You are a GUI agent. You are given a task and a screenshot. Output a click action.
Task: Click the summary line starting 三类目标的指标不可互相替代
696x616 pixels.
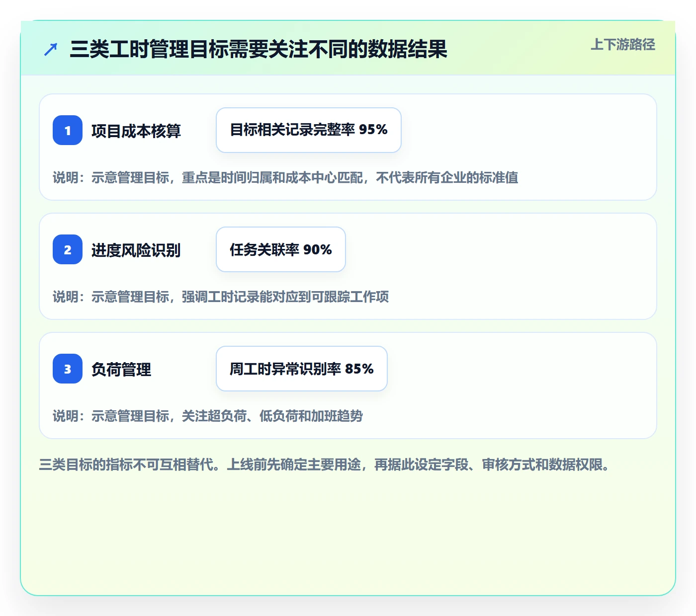coord(325,464)
